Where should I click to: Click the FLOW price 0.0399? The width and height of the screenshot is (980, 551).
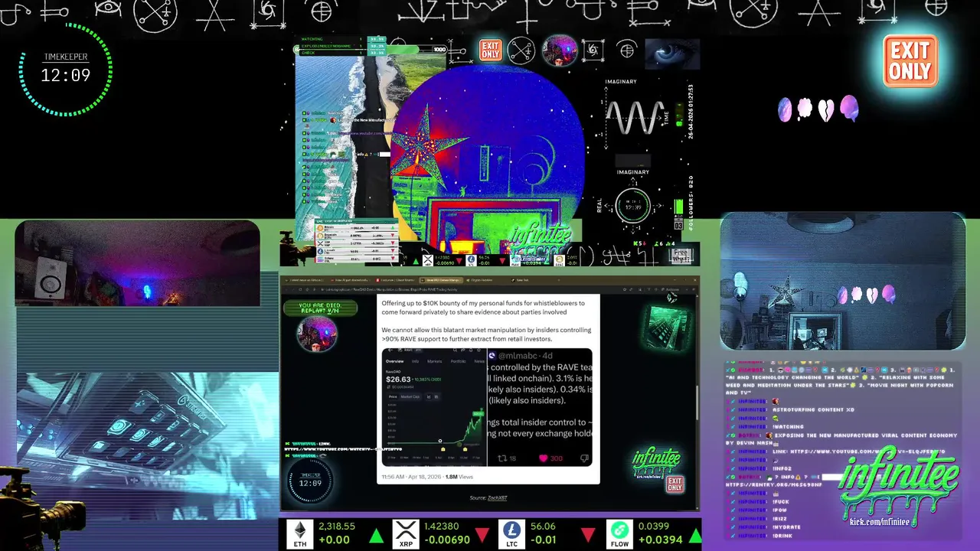click(x=653, y=527)
